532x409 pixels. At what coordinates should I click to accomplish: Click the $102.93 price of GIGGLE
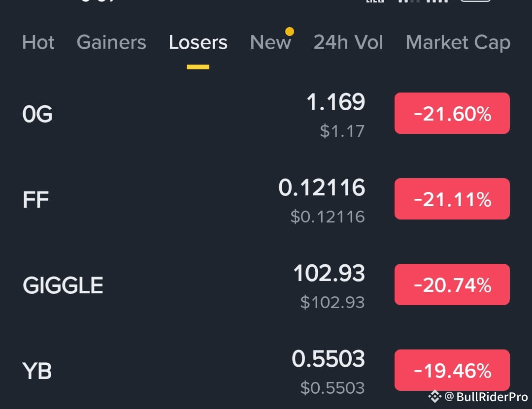coord(332,302)
